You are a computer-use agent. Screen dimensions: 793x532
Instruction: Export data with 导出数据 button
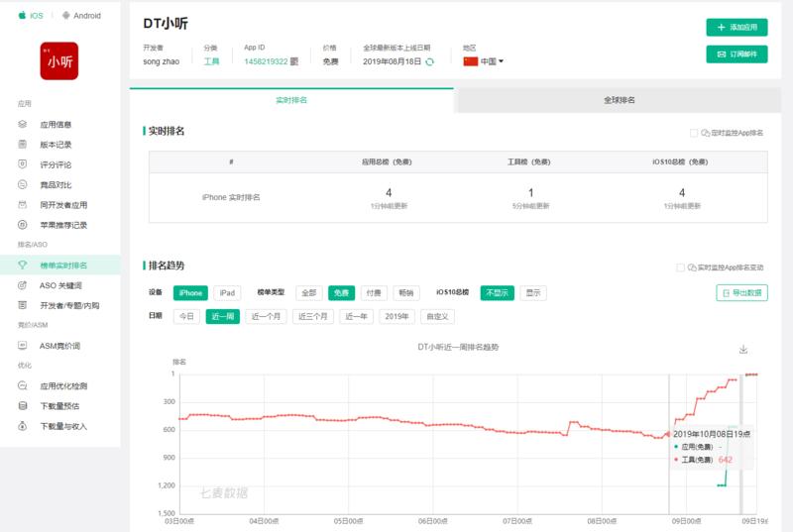[741, 293]
